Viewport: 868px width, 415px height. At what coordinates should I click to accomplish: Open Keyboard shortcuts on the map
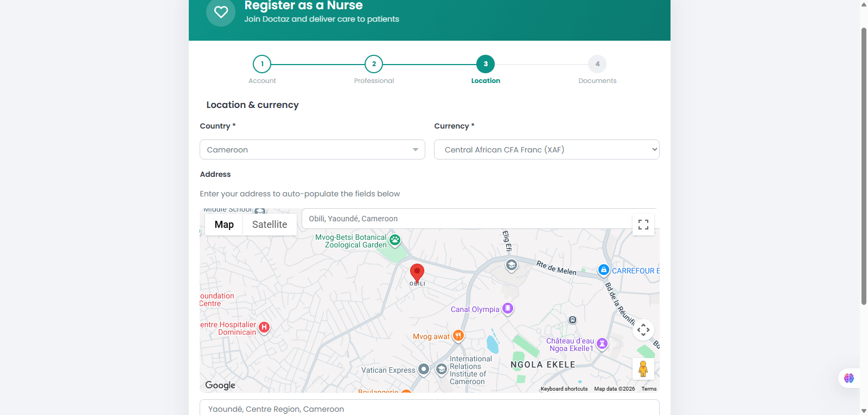tap(564, 389)
